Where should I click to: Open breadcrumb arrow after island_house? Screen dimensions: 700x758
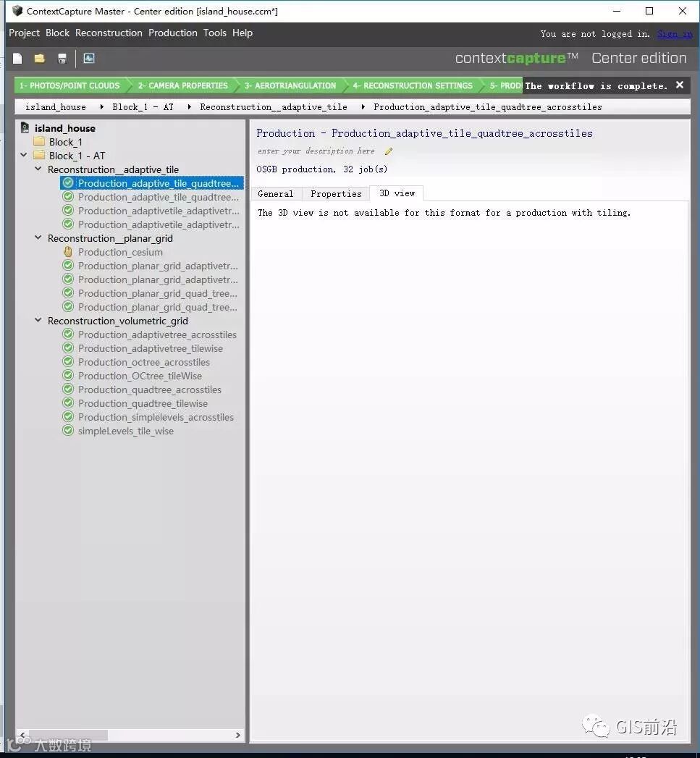pos(101,107)
